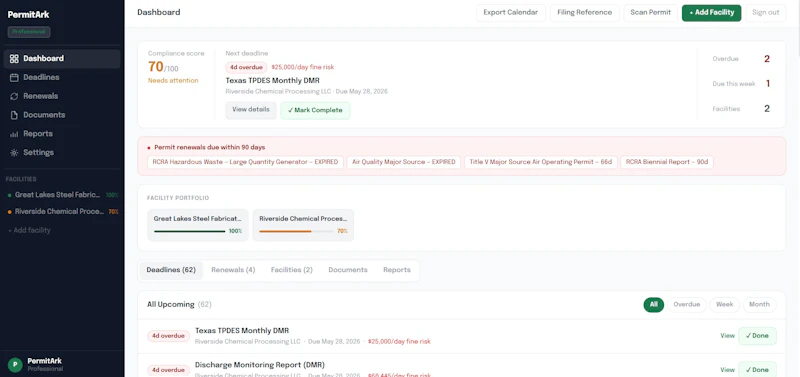Viewport: 800px width, 377px height.
Task: Click the Deadlines calendar icon in sidebar
Action: pyautogui.click(x=14, y=78)
